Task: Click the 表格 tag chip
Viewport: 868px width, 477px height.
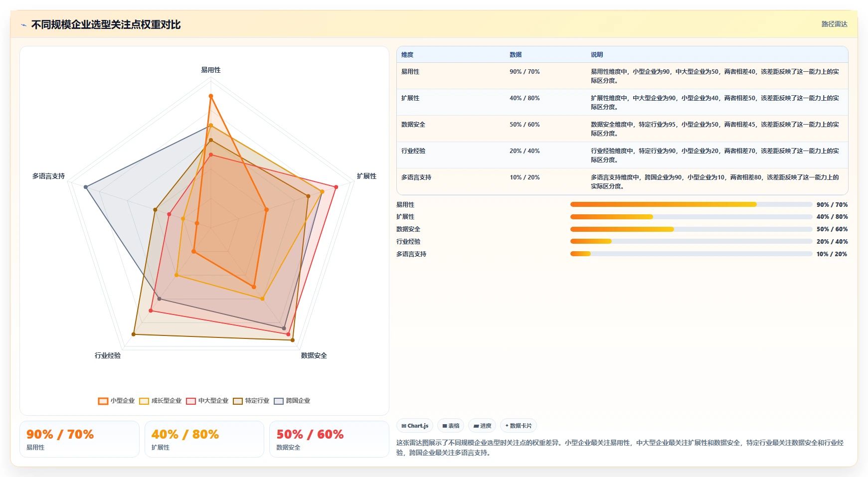Action: (451, 426)
